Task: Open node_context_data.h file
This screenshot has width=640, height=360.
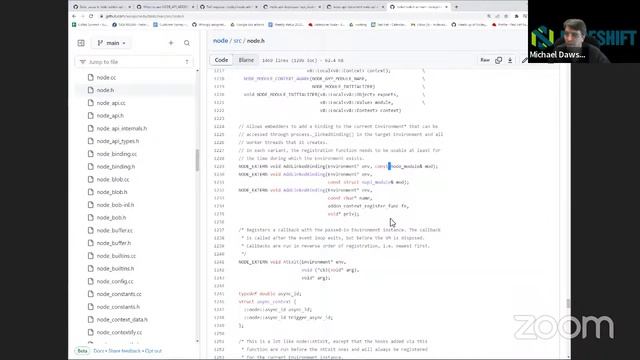Action: (x=122, y=320)
